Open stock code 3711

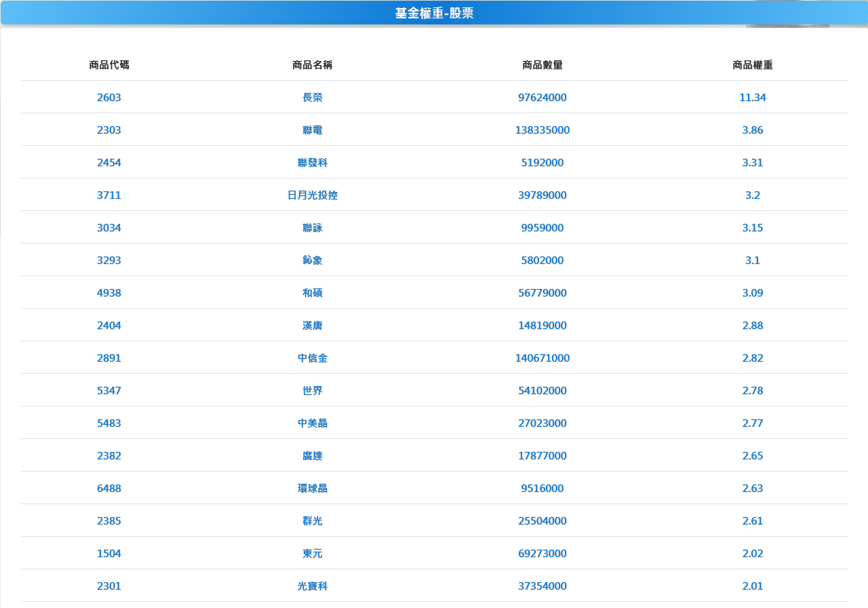pyautogui.click(x=109, y=195)
